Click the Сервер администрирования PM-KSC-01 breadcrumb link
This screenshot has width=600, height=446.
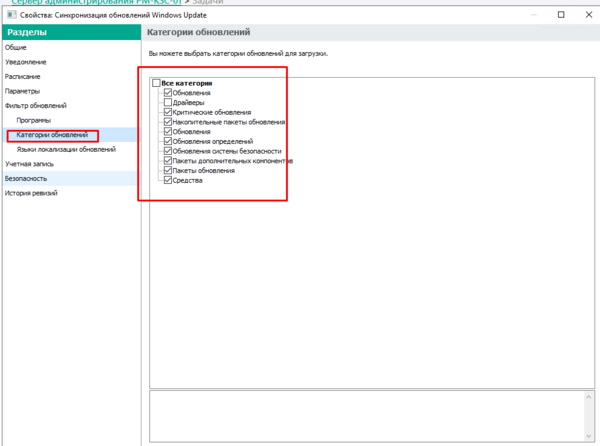(96, 2)
